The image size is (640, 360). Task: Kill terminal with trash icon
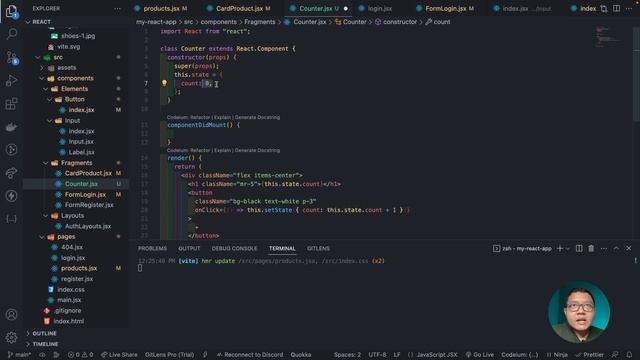[x=591, y=248]
